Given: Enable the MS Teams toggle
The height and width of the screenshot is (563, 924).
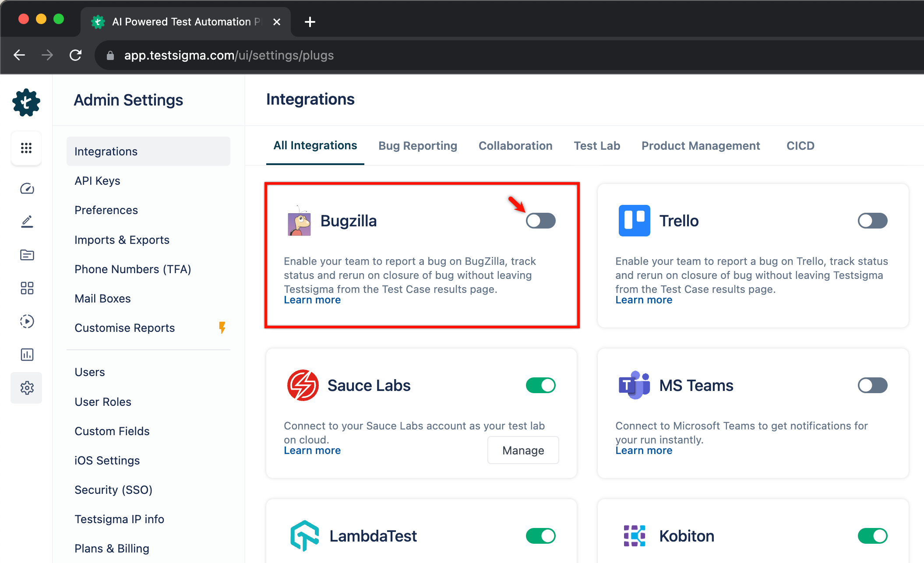Looking at the screenshot, I should (x=872, y=385).
